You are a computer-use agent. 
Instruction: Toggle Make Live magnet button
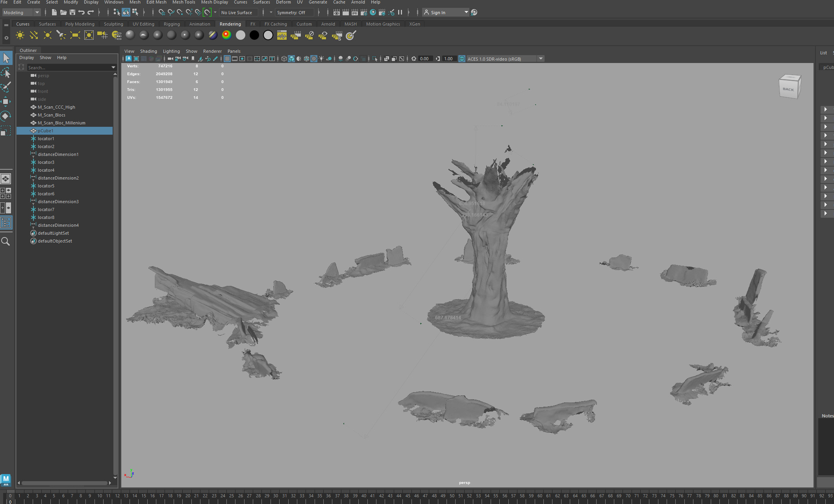point(208,13)
